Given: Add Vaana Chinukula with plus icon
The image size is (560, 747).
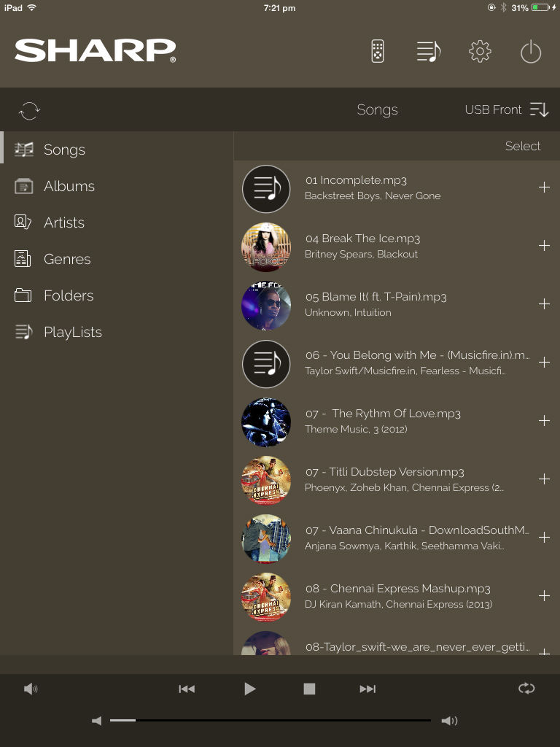Looking at the screenshot, I should 544,538.
